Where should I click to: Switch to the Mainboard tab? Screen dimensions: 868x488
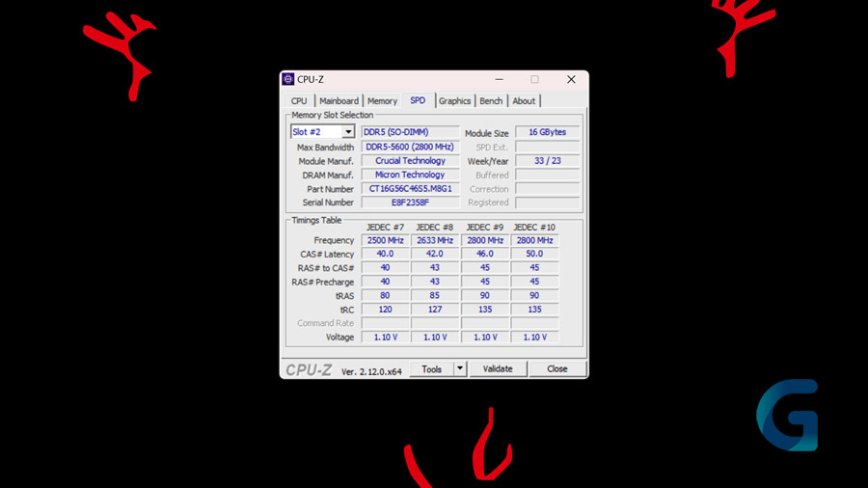pyautogui.click(x=339, y=100)
